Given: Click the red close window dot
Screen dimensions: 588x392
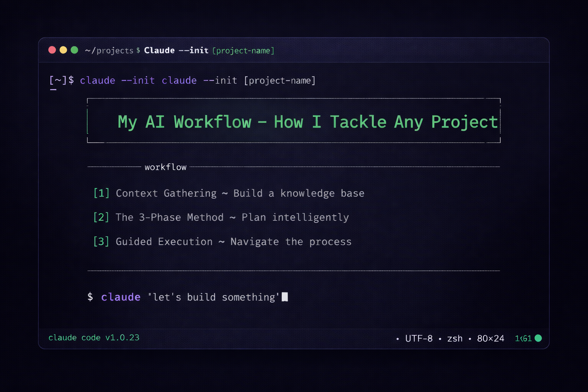Looking at the screenshot, I should (x=52, y=50).
